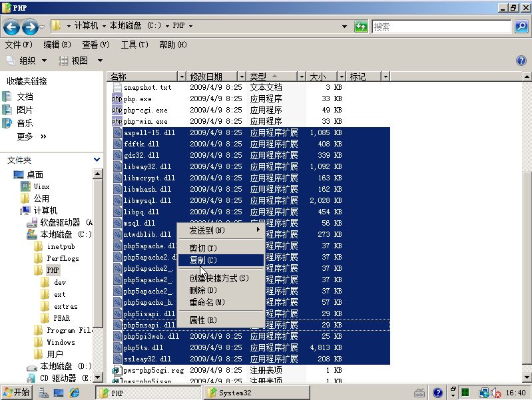Select libmysql.dll file name
Image resolution: width=532 pixels, height=400 pixels.
(147, 200)
